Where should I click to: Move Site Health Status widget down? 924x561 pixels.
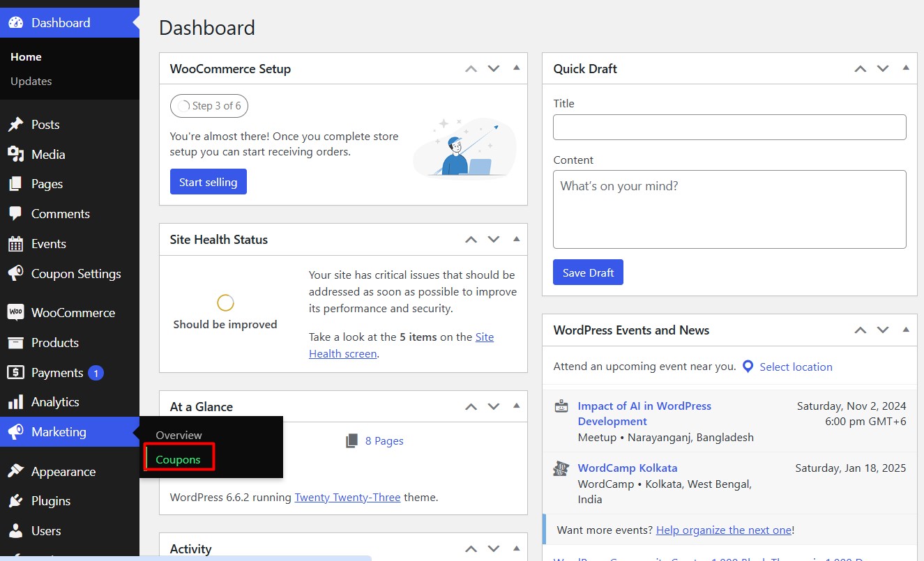tap(494, 239)
